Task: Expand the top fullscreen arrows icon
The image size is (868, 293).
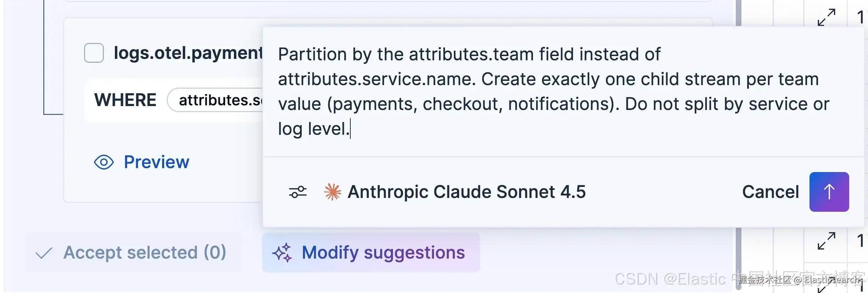Action: (827, 17)
